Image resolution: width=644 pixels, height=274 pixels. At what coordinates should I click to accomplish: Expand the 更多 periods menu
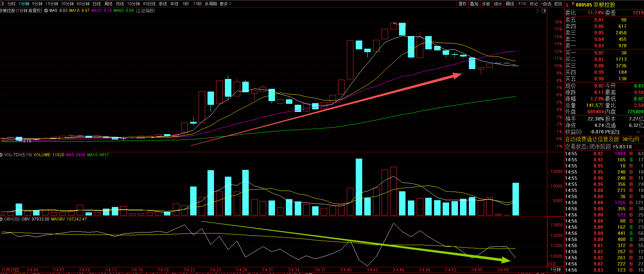[226, 4]
